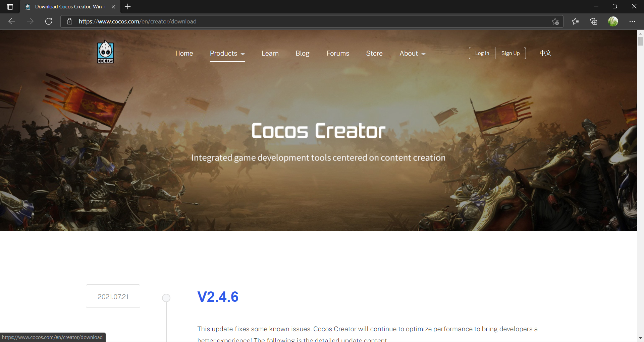Switch language to 中文
Viewport: 644px width, 342px height.
[545, 53]
